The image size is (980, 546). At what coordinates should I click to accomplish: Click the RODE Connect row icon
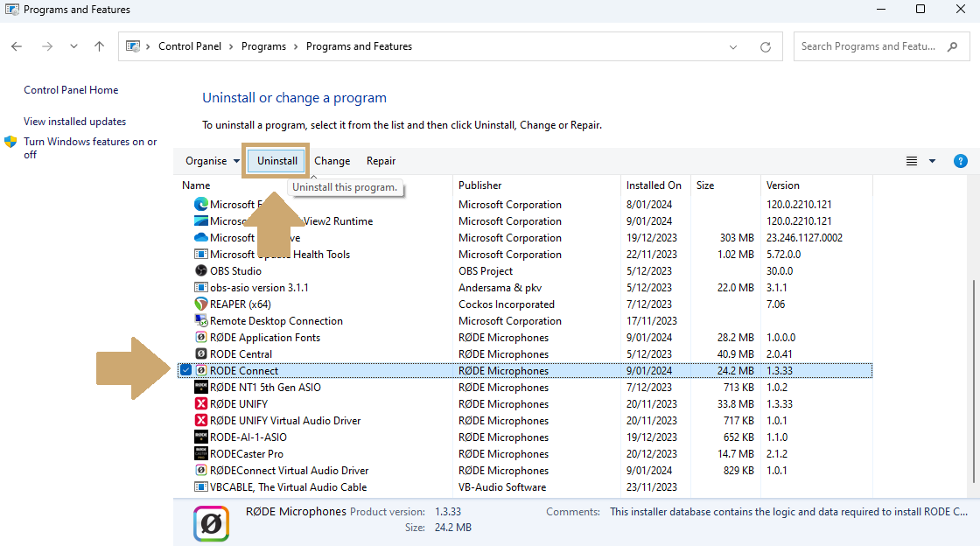[200, 370]
